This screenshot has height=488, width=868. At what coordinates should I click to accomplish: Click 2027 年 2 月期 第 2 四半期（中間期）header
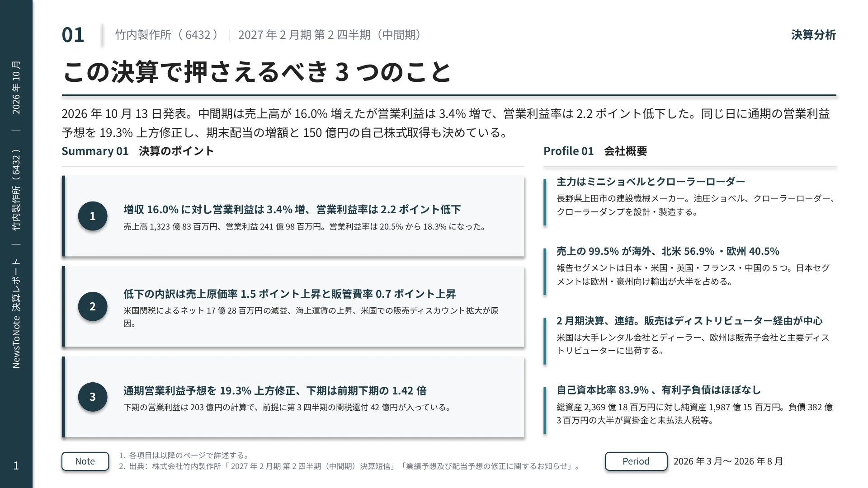(x=331, y=35)
